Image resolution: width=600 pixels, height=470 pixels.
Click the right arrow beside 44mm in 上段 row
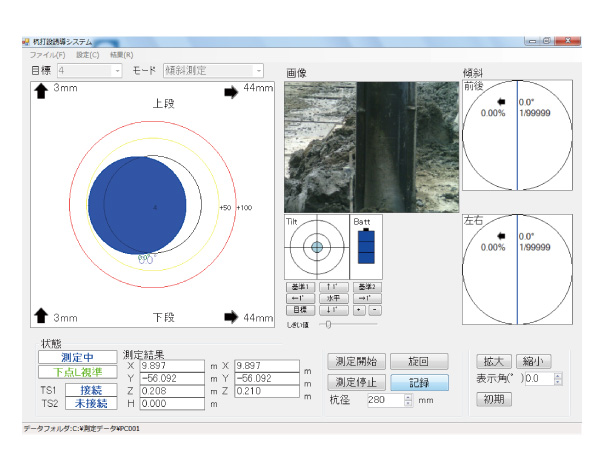[231, 92]
